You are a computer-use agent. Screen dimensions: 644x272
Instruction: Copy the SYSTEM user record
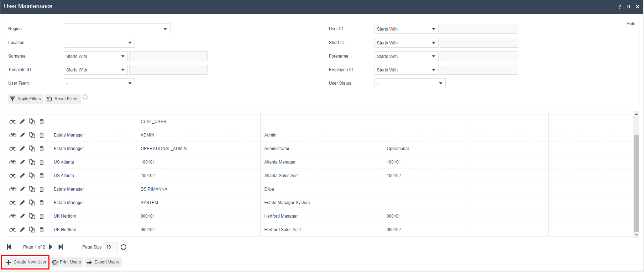(x=32, y=203)
